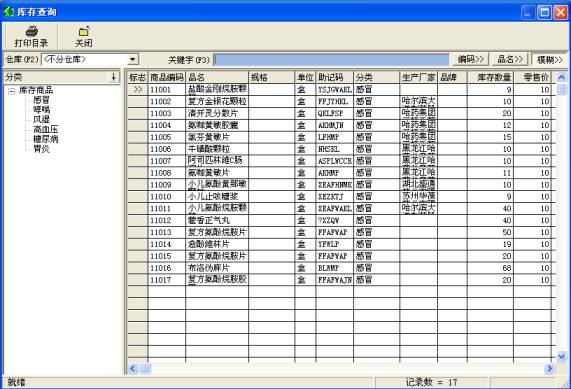Screen dimensions: 571x389
Task: Click the horizontal scrollbar right arrow
Action: point(549,369)
